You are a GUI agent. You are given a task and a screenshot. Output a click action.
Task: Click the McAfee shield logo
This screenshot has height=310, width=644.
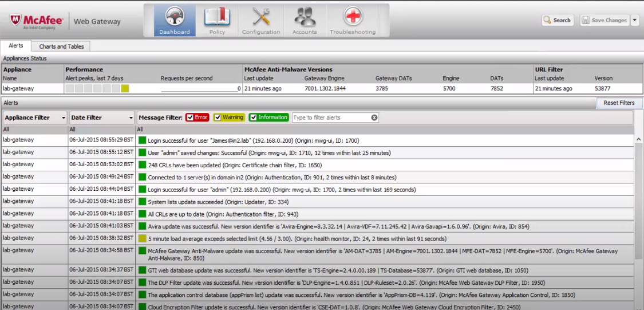(x=15, y=19)
